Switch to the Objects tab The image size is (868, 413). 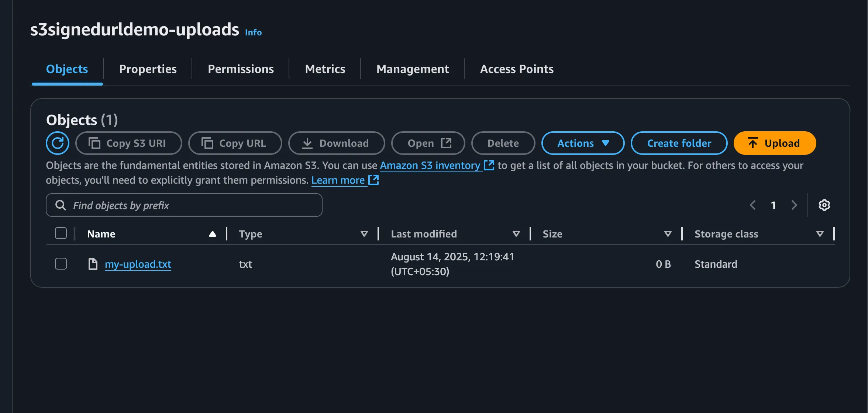click(x=67, y=69)
